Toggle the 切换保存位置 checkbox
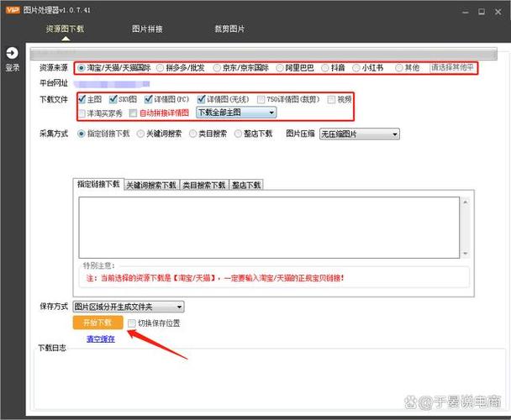This screenshot has height=420, width=511. click(x=132, y=323)
